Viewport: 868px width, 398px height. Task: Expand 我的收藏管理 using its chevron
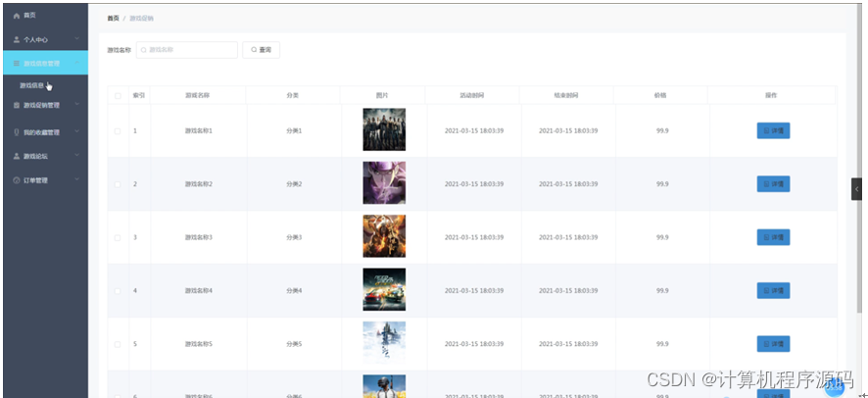pos(77,131)
